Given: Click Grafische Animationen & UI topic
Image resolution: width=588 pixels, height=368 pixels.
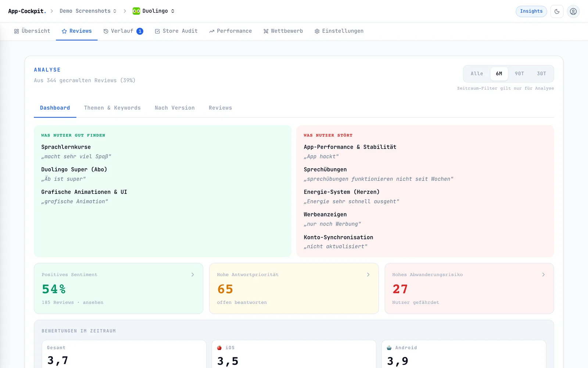Looking at the screenshot, I should [84, 192].
